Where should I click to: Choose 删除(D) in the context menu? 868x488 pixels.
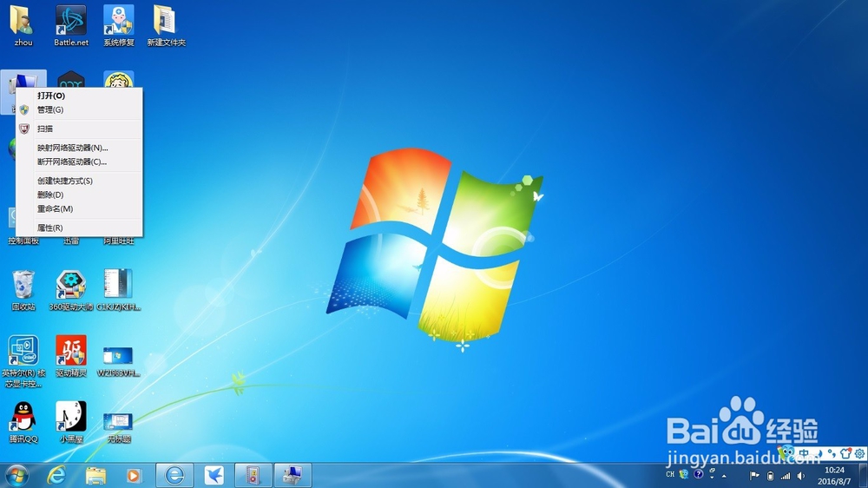click(79, 195)
